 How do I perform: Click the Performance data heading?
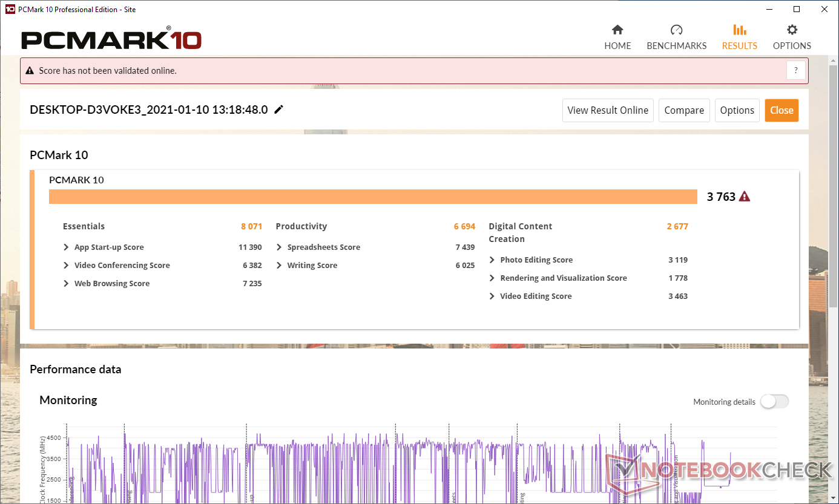pyautogui.click(x=76, y=370)
